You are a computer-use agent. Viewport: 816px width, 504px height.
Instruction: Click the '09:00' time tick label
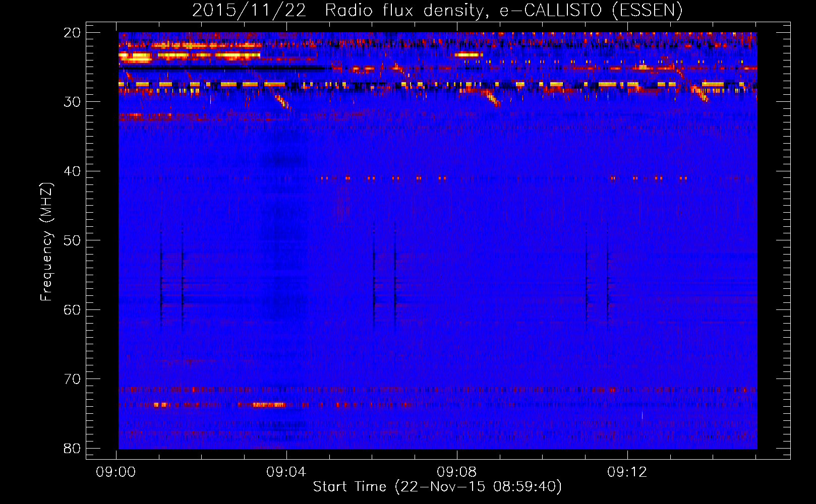116,472
